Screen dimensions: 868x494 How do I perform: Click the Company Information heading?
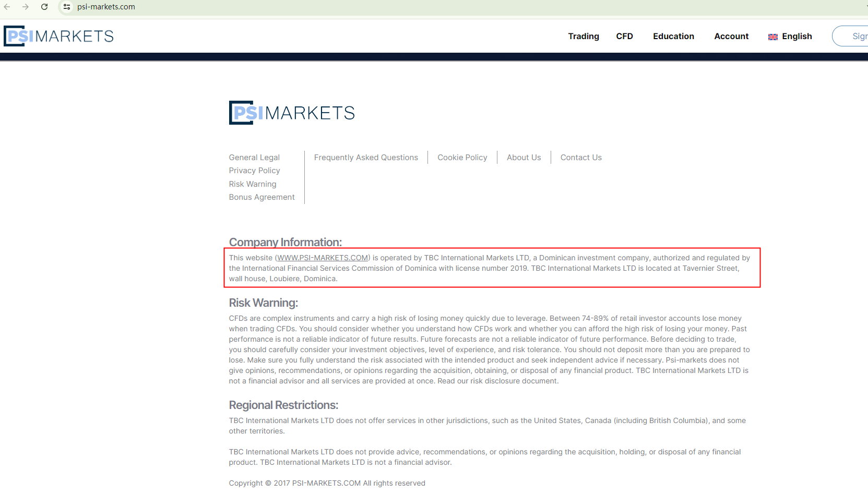(286, 242)
